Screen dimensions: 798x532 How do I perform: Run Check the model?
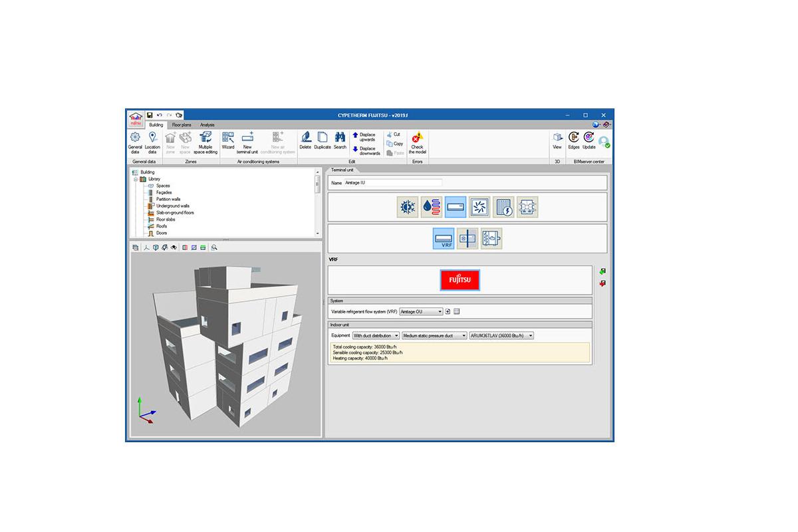[x=417, y=142]
